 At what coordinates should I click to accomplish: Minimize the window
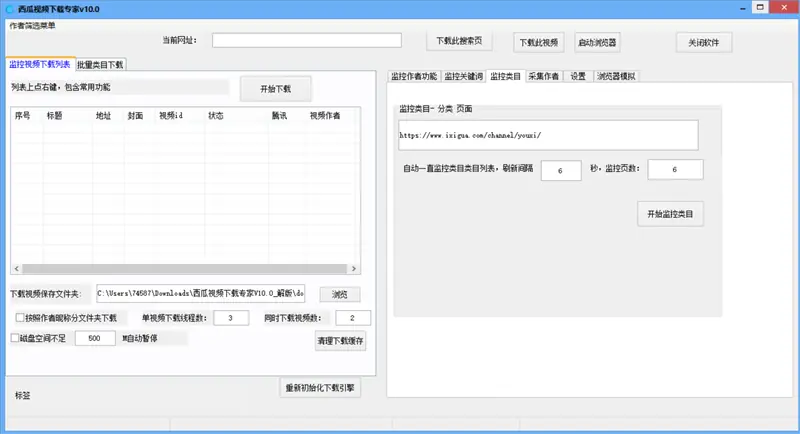click(742, 8)
